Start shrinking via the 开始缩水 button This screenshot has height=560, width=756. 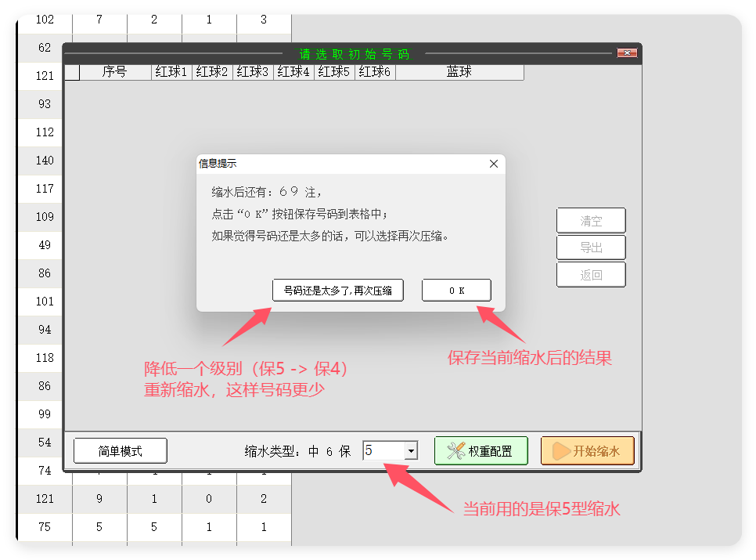(x=588, y=450)
